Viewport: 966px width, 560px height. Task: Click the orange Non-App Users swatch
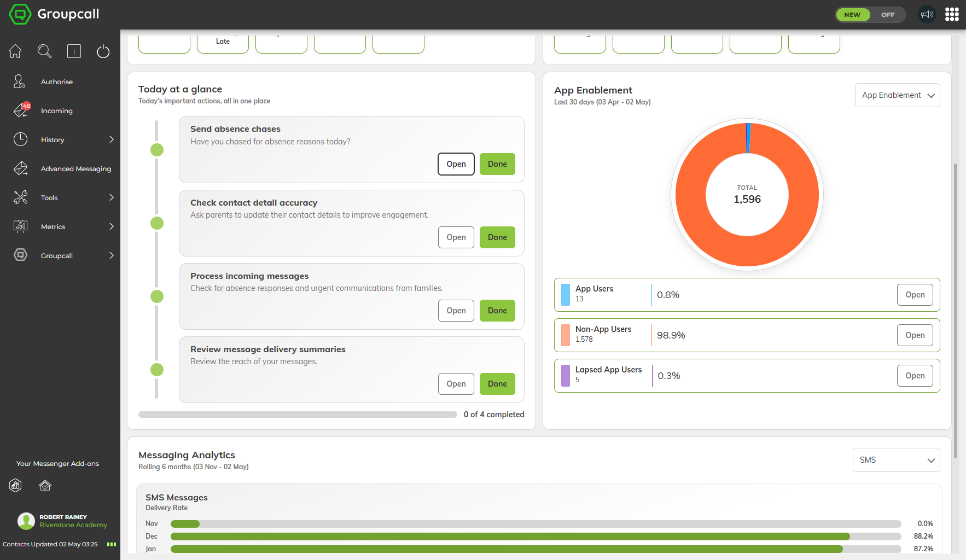(x=566, y=335)
